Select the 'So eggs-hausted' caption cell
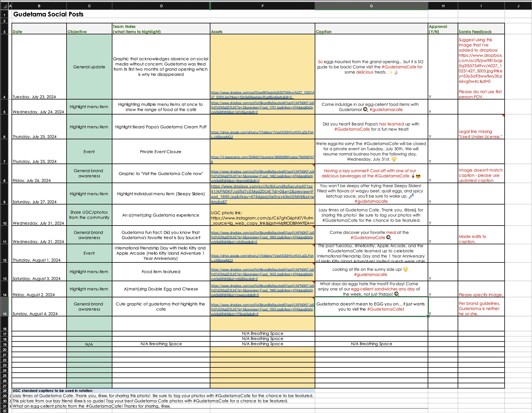The height and width of the screenshot is (413, 532). pos(371,67)
